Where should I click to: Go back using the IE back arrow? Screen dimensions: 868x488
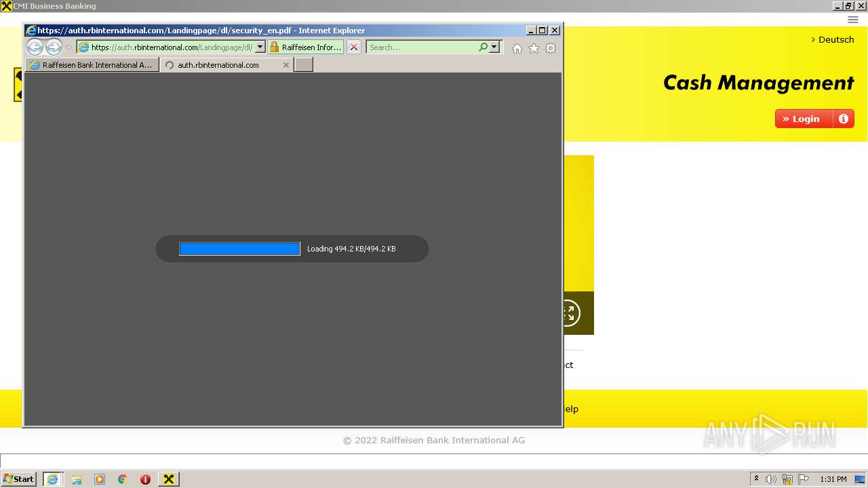[x=35, y=47]
